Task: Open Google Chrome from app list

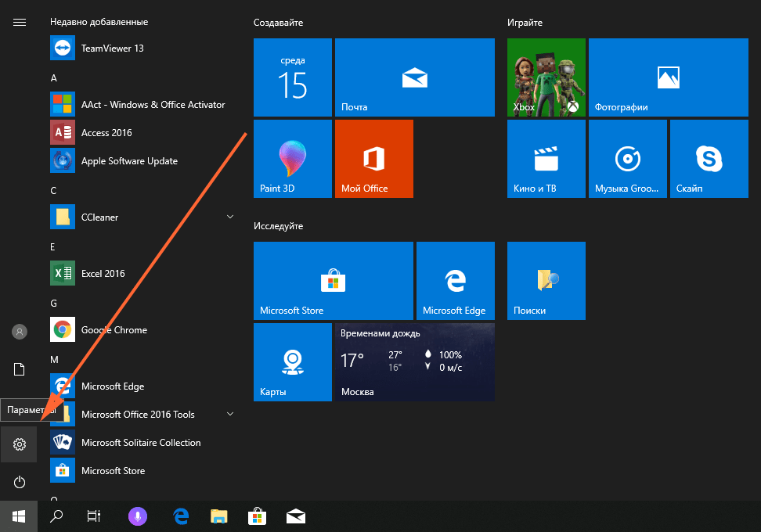Action: (x=114, y=330)
